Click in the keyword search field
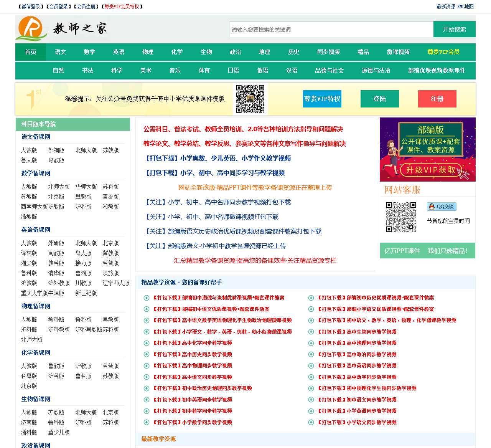Image resolution: width=491 pixels, height=448 pixels. pos(331,30)
